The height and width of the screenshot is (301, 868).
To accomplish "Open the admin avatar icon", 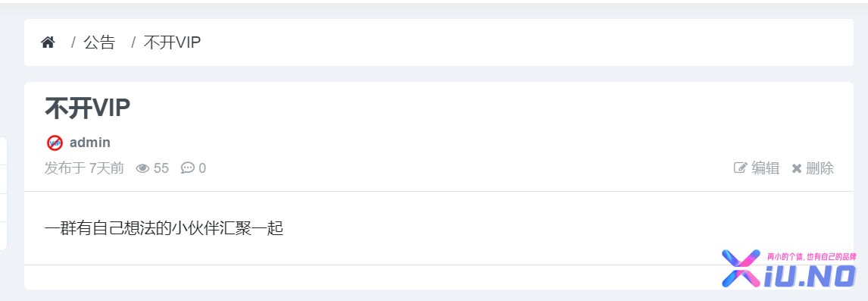I will click(55, 143).
